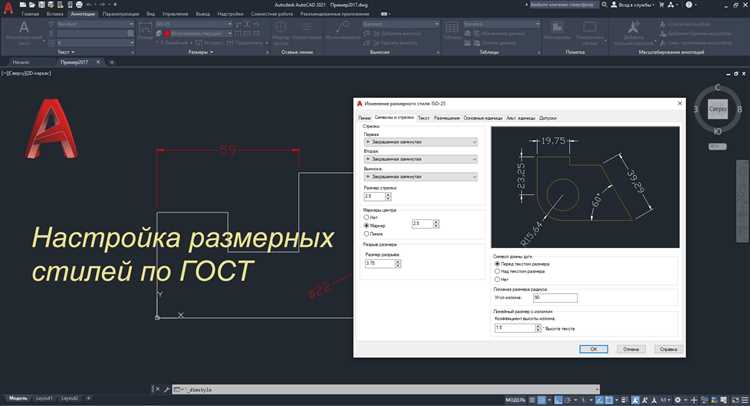Click the Справка button in the dialog
The width and height of the screenshot is (750, 406).
(x=668, y=349)
